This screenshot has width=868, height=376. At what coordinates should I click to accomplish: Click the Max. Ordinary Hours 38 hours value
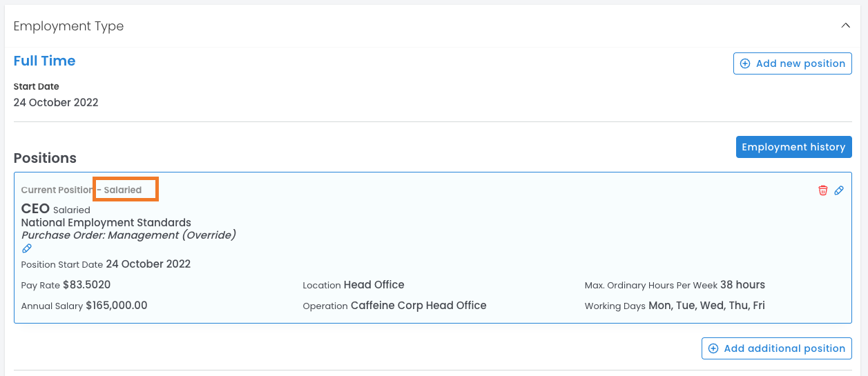pyautogui.click(x=742, y=285)
